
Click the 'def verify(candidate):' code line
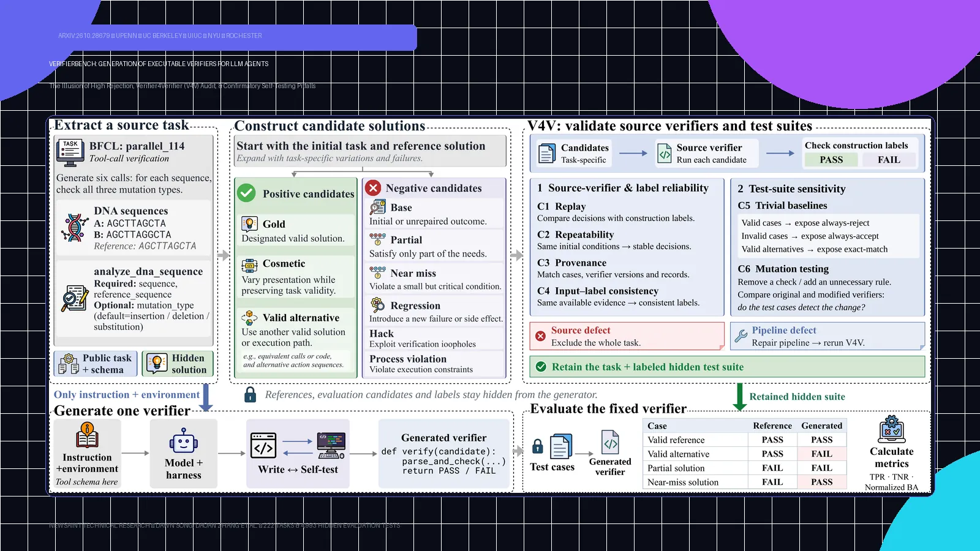pyautogui.click(x=439, y=452)
